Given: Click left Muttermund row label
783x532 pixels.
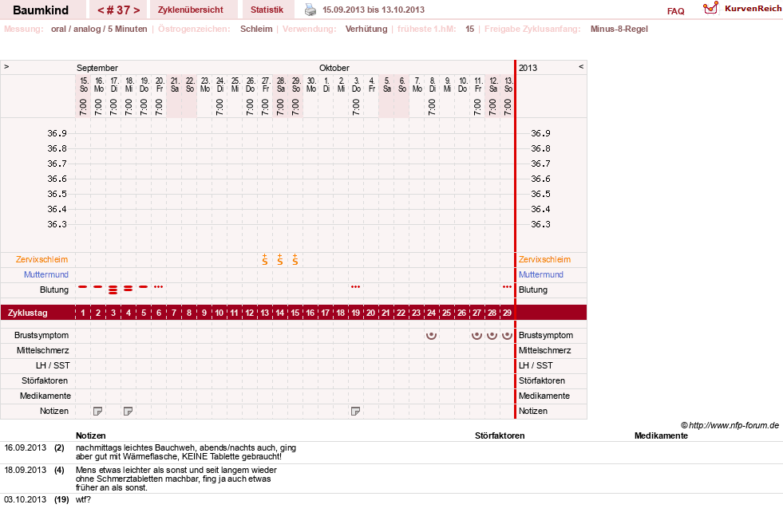Looking at the screenshot, I should coord(46,274).
